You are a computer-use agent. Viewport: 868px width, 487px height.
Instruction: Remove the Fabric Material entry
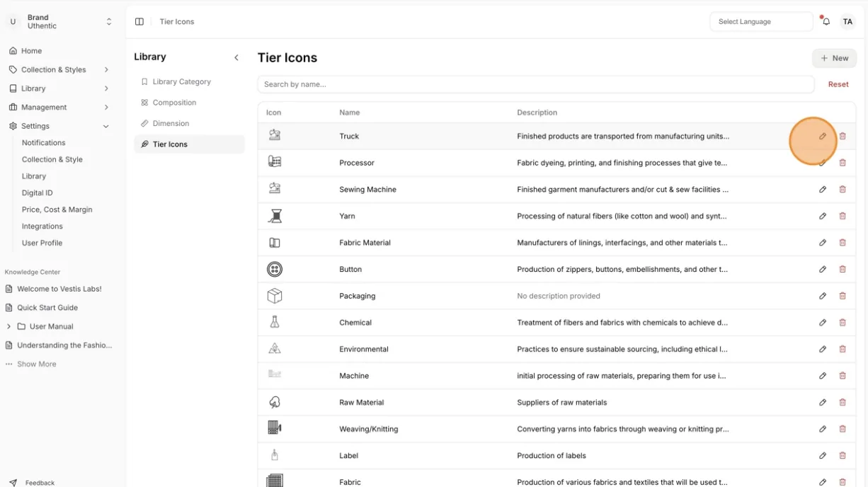843,243
